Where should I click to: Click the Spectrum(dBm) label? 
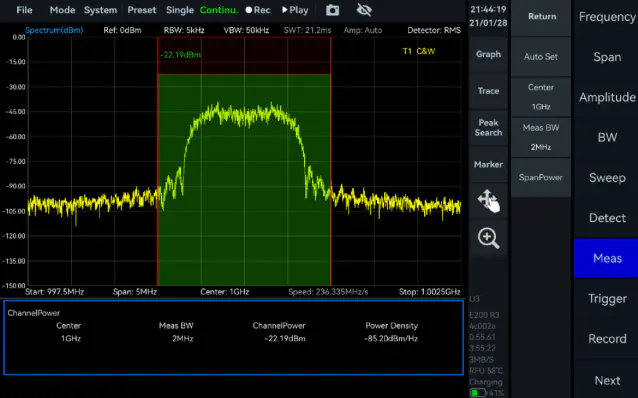[x=54, y=30]
